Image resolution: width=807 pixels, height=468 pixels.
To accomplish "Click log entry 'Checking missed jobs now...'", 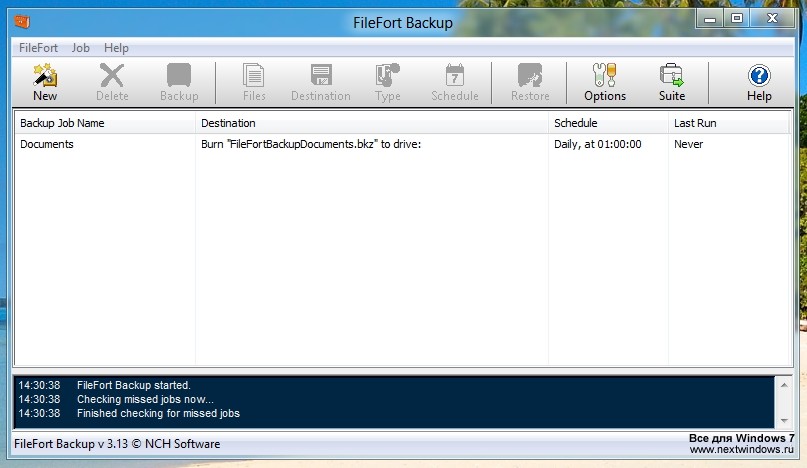I will pos(145,399).
